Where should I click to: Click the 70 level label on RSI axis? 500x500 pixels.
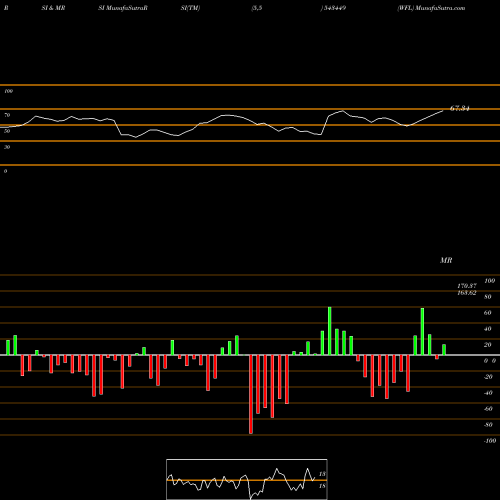[x=7, y=115]
